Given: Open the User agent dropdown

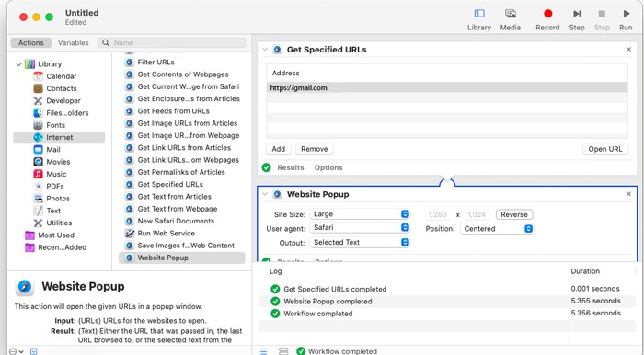Looking at the screenshot, I should [360, 228].
